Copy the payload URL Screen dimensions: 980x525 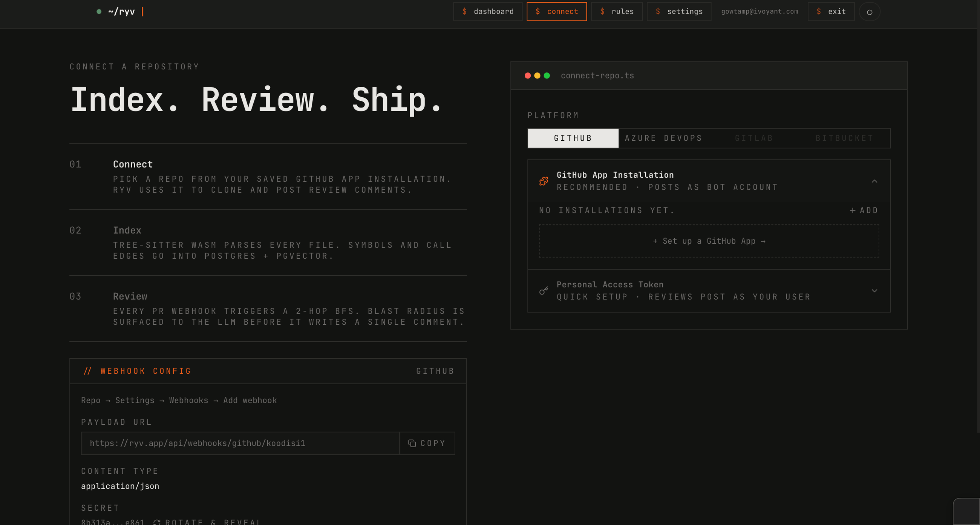pyautogui.click(x=427, y=443)
